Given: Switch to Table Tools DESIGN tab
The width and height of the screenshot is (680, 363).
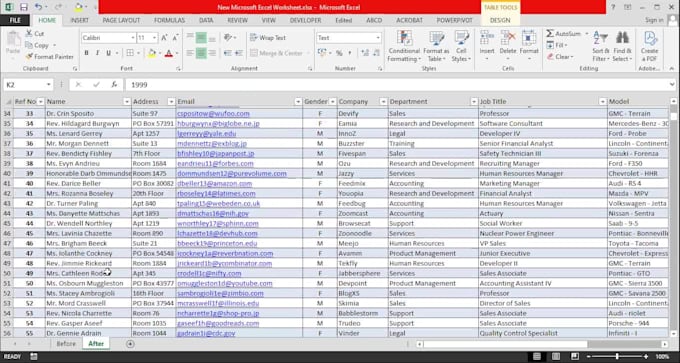Looking at the screenshot, I should coord(500,20).
